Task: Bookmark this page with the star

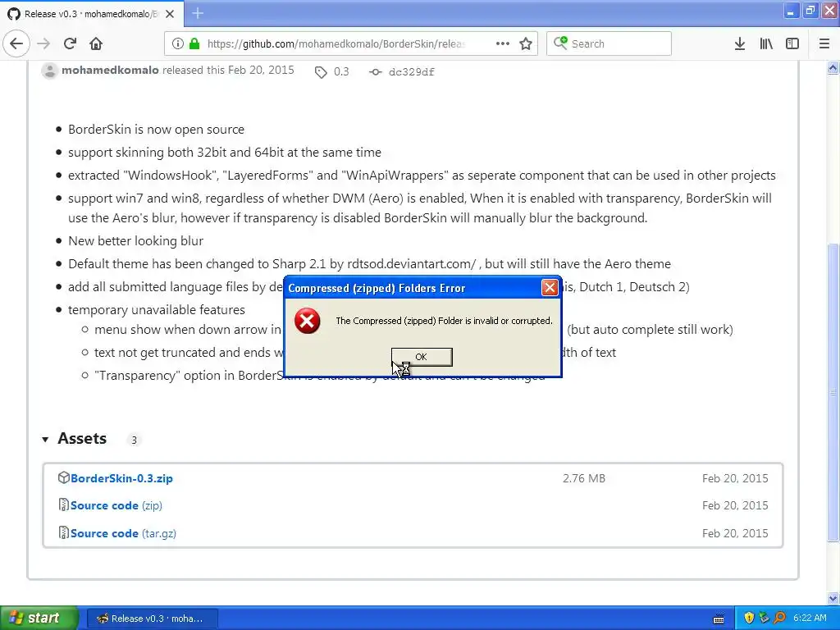Action: click(x=526, y=43)
